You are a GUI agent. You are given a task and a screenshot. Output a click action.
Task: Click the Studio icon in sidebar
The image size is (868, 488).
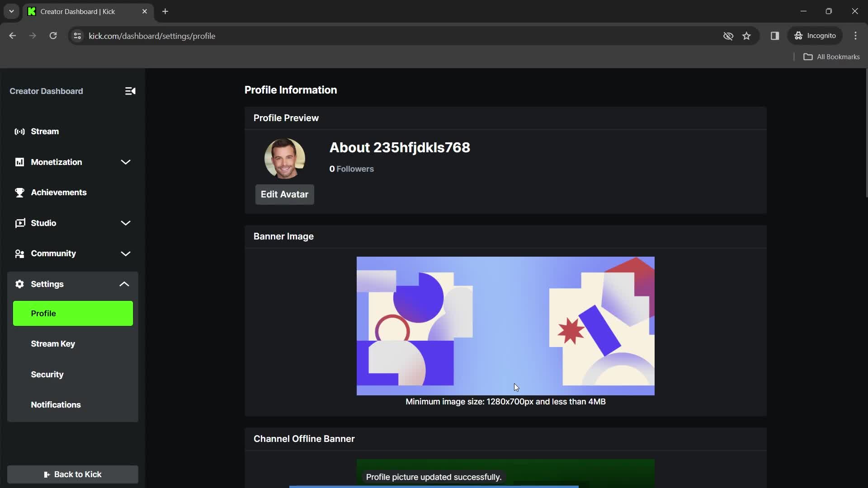(19, 223)
